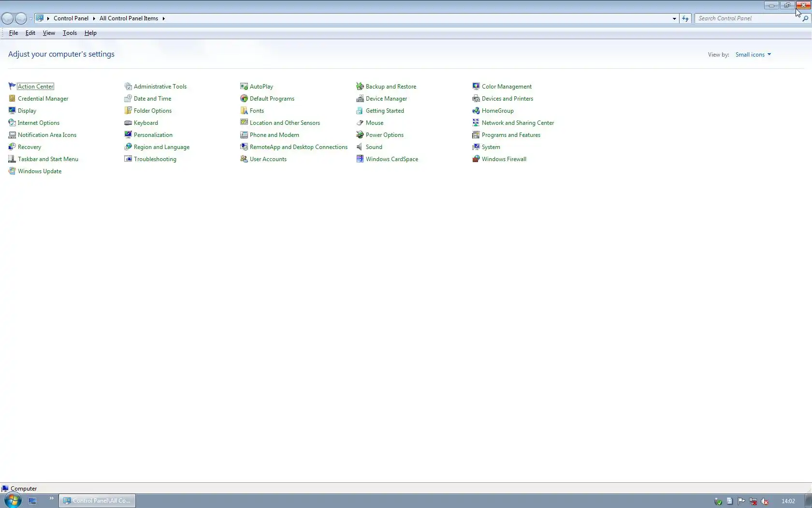The height and width of the screenshot is (508, 812).
Task: Expand the Control Panel breadcrumb arrow
Action: tap(94, 18)
